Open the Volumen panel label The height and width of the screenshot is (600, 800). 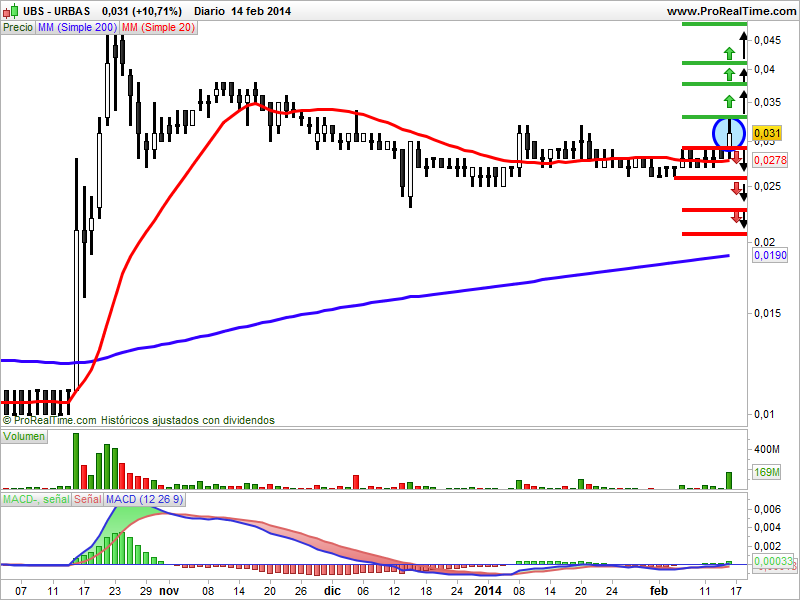[24, 436]
